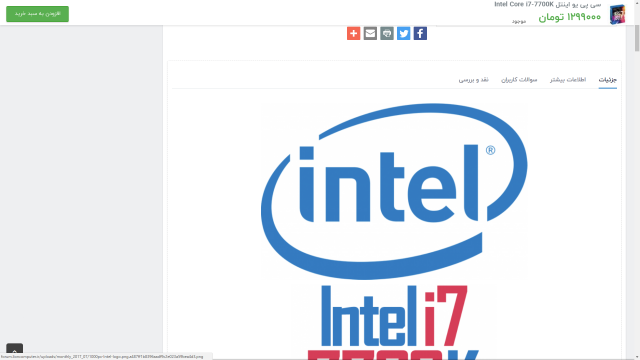Click the vertical page scrollbar thumb
The height and width of the screenshot is (360, 640).
(637, 38)
